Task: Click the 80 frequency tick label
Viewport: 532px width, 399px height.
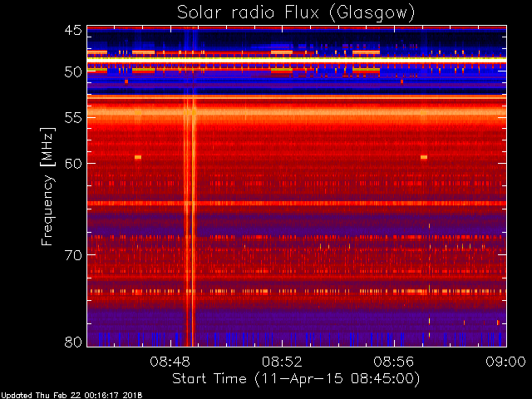Action: pos(73,342)
